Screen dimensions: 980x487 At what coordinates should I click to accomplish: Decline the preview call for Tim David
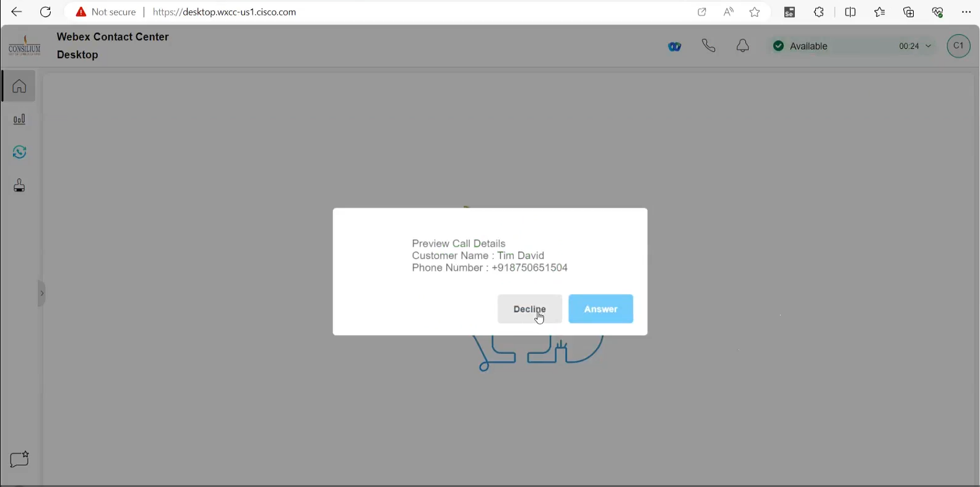[529, 309]
